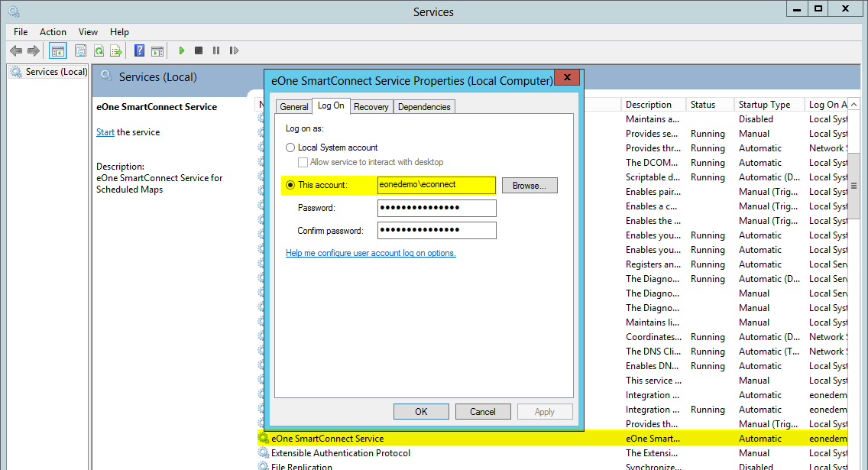Click the 'Maintains li...' description cell
This screenshot has height=470, width=868.
(x=652, y=323)
